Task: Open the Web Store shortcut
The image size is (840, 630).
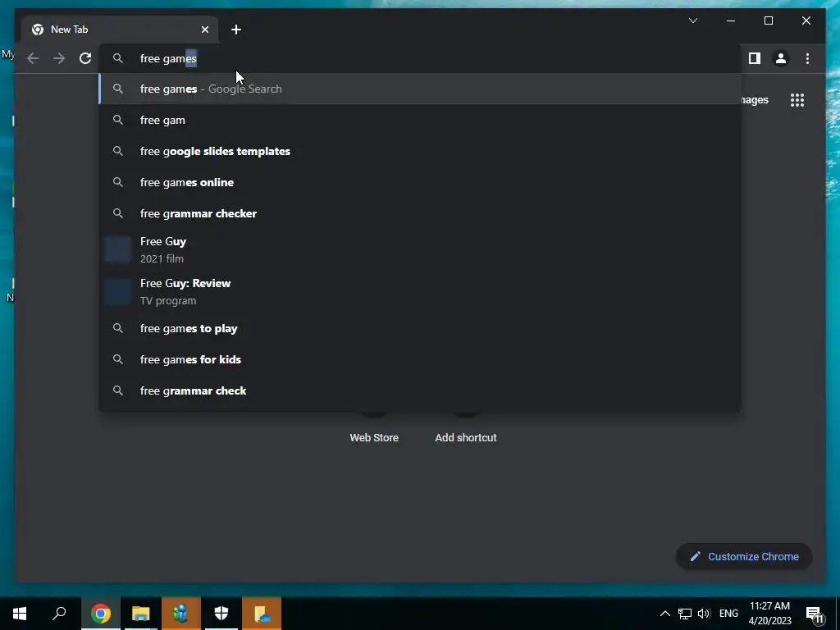Action: coord(374,438)
